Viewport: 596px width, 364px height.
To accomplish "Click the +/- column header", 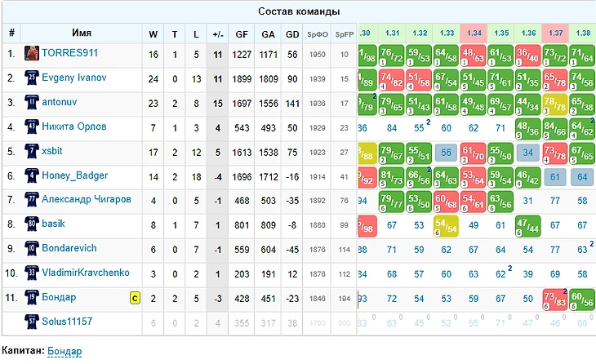I will [x=217, y=34].
